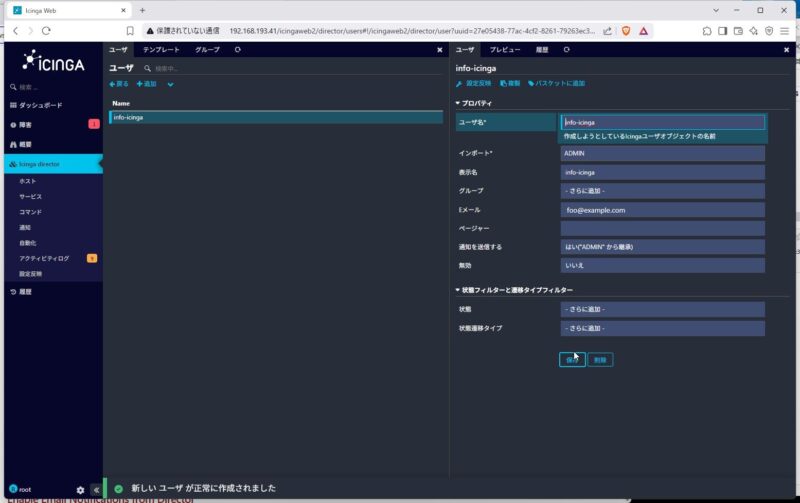Viewport: 800px width, 503px height.
Task: Click the Icinga logo in the sidebar
Action: click(x=54, y=62)
